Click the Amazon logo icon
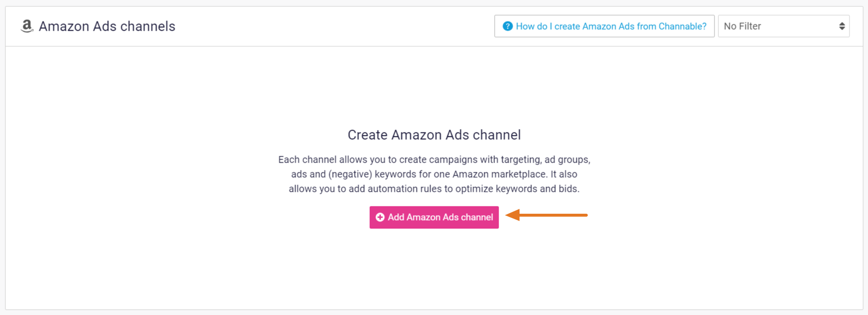The width and height of the screenshot is (868, 315). [x=27, y=26]
